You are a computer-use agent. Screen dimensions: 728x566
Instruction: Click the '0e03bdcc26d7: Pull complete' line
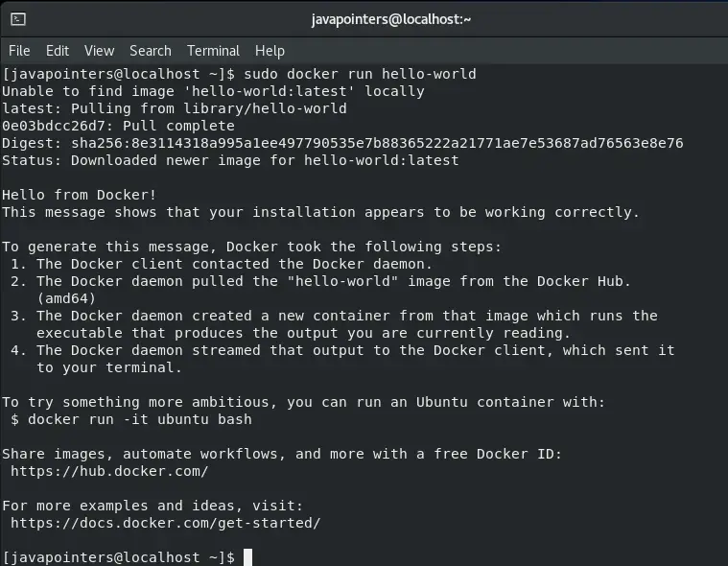click(118, 126)
